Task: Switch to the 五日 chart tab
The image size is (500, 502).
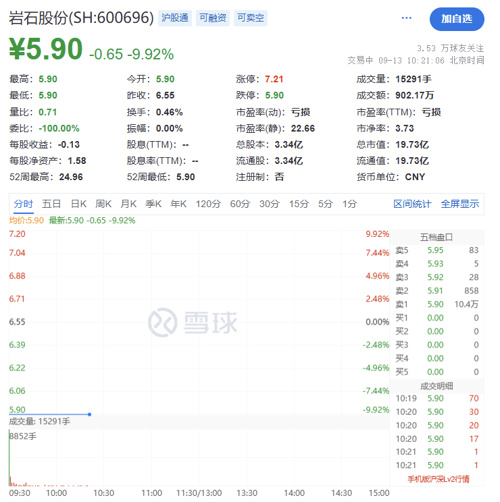Action: coord(51,204)
